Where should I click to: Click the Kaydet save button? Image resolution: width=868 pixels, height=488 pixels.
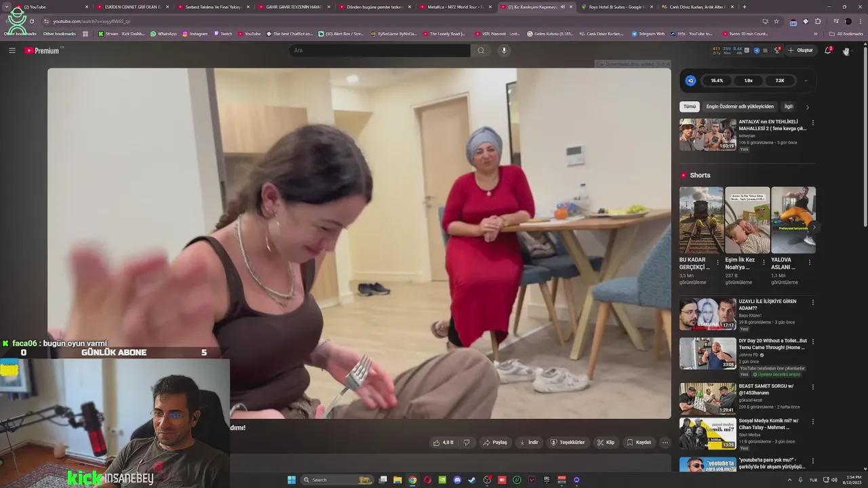[x=639, y=443]
